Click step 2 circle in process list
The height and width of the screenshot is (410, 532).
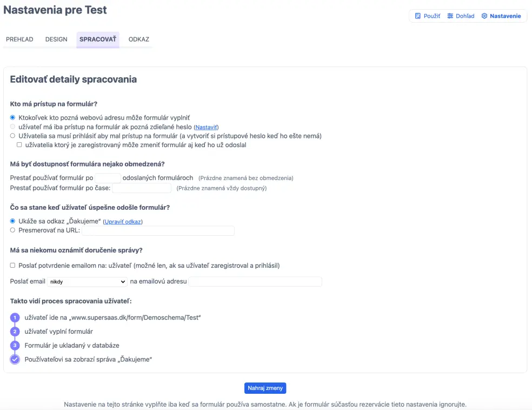point(15,332)
